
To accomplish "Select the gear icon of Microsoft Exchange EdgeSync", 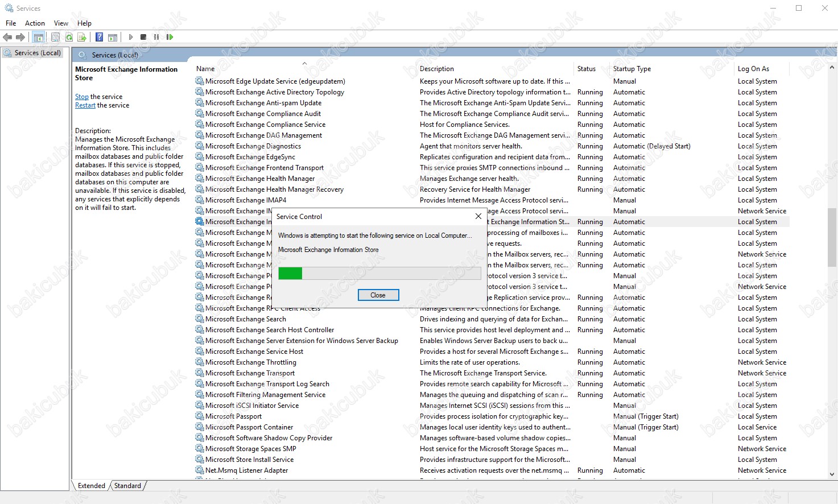I will 199,157.
